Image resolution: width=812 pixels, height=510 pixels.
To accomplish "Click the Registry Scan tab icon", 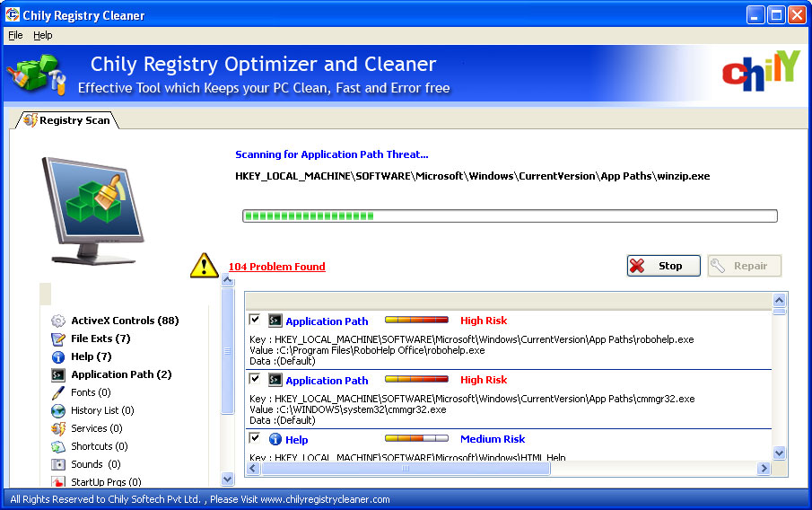I will (31, 119).
